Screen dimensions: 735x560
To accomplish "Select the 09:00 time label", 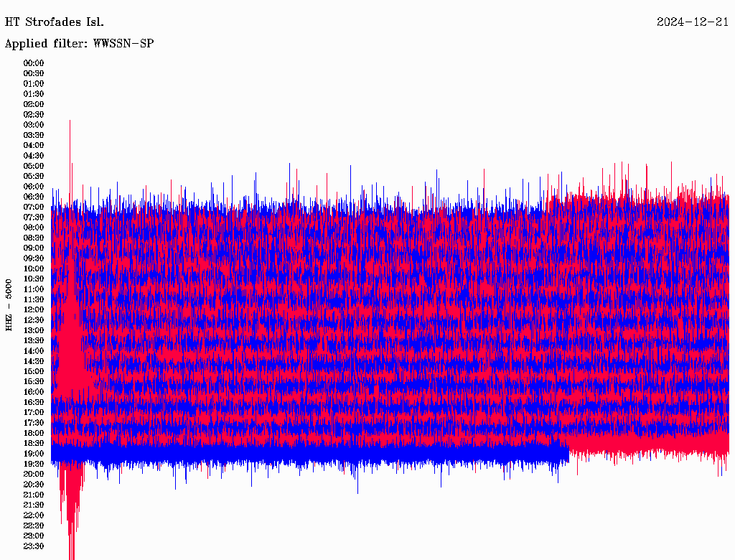I will pos(34,248).
